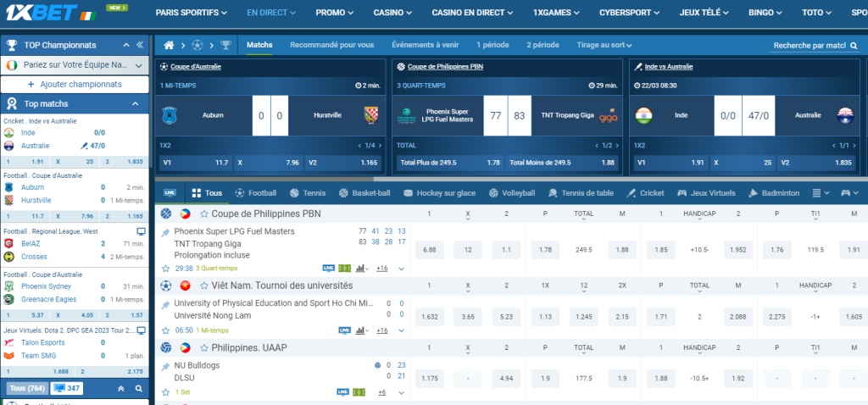
Task: Click the stream monitor icon for BelAZ match
Action: point(142,231)
